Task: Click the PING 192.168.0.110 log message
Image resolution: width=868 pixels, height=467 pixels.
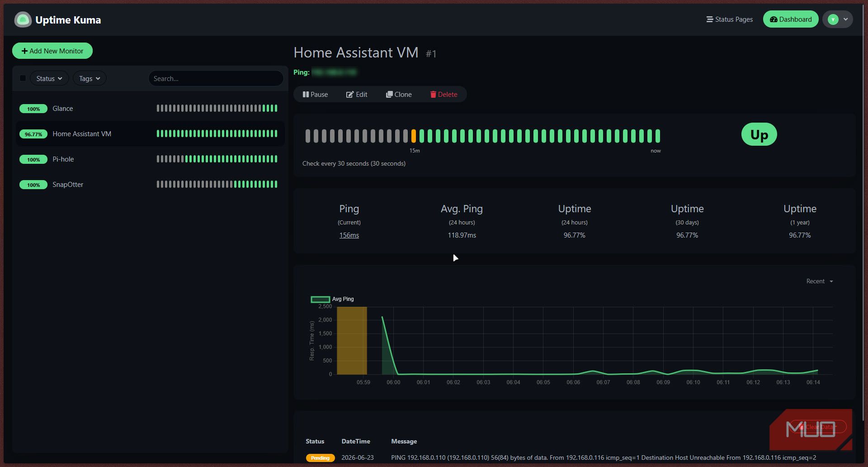Action: [x=604, y=457]
